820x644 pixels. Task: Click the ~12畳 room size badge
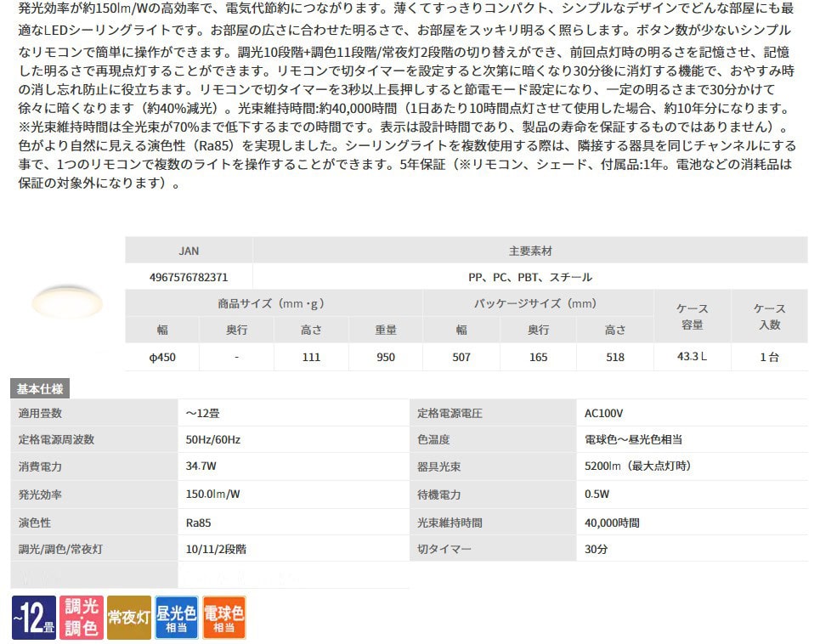click(x=34, y=617)
